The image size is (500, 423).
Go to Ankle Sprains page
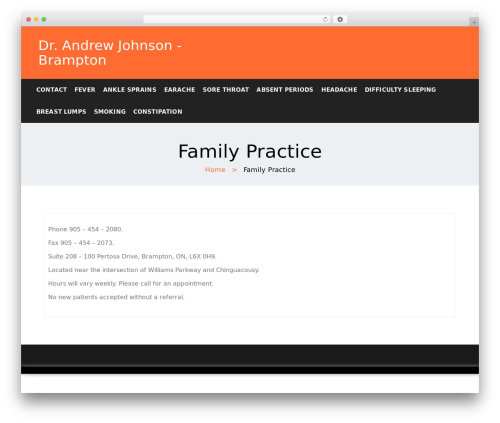pyautogui.click(x=130, y=90)
